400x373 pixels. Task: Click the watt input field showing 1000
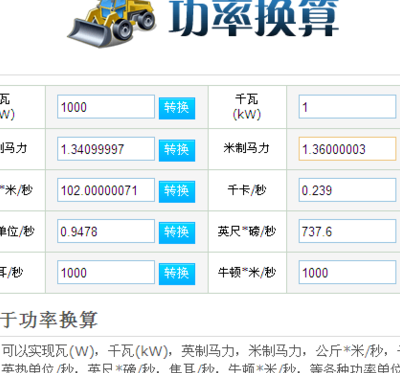click(x=106, y=107)
